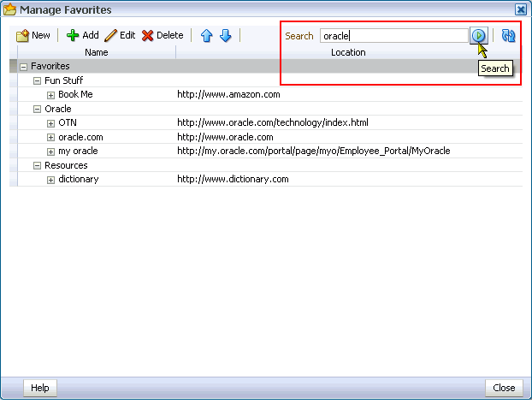
Task: Click the New toolbar label
Action: pos(41,35)
